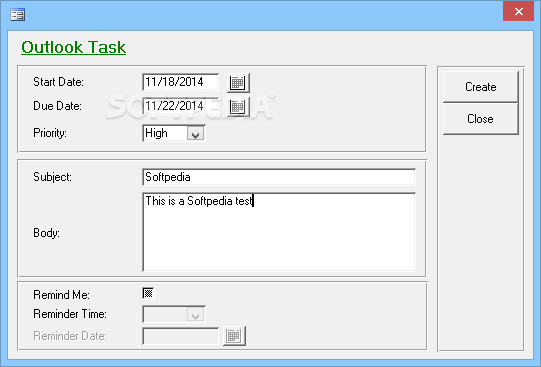Click the Body label
Viewport: 541px width, 367px height.
pos(47,233)
